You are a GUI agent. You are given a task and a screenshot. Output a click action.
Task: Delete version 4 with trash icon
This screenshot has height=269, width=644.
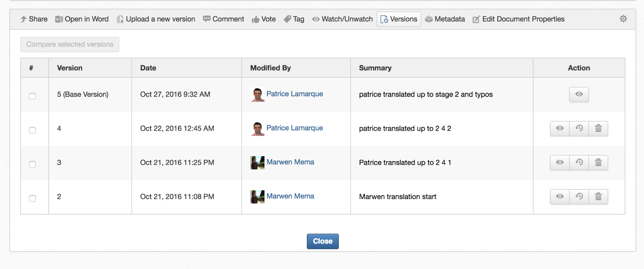click(599, 128)
